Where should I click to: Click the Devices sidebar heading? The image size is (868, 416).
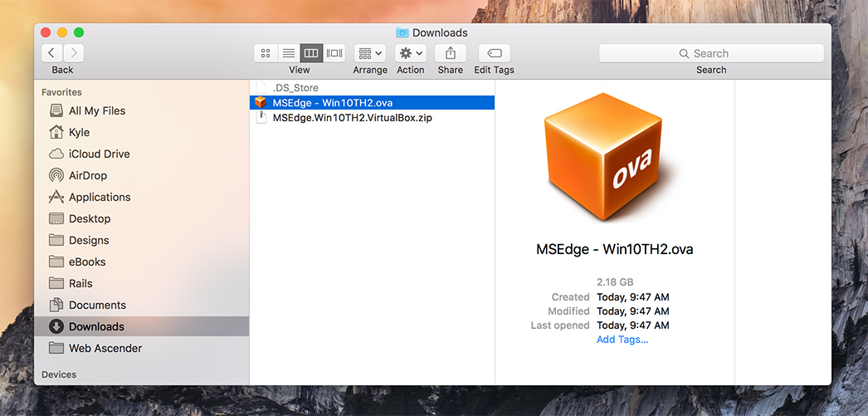(59, 375)
